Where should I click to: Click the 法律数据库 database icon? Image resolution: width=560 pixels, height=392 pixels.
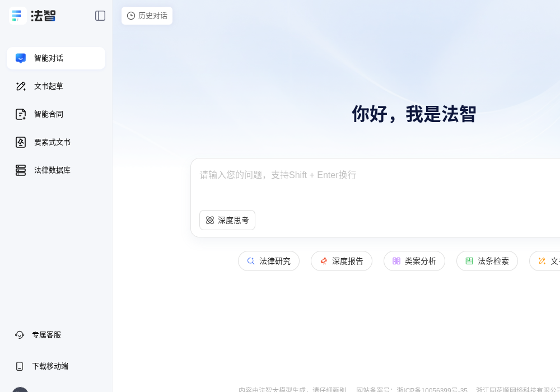[21, 170]
